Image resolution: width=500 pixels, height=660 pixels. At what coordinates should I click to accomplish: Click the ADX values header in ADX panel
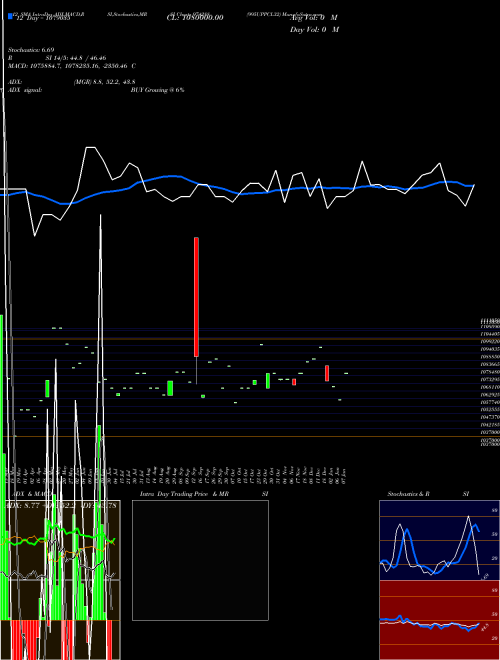(62, 505)
